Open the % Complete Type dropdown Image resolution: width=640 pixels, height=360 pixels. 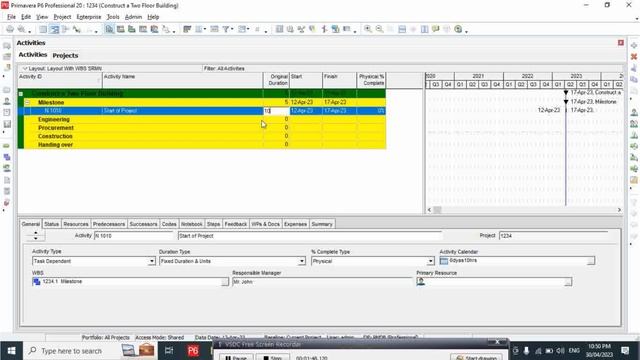pos(430,261)
